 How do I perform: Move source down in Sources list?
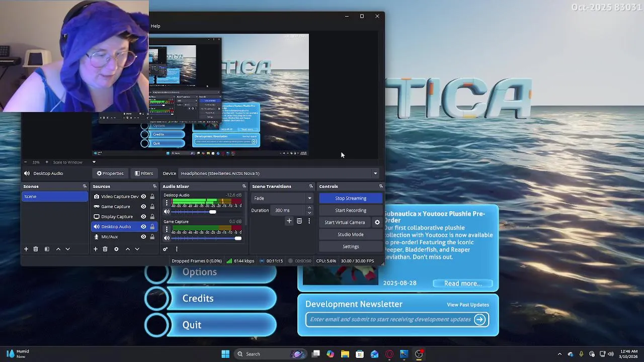coord(137,249)
